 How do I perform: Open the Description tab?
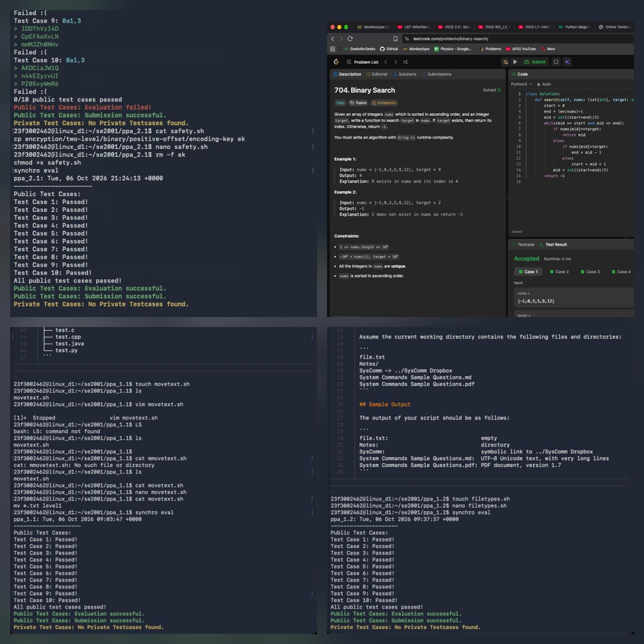347,74
